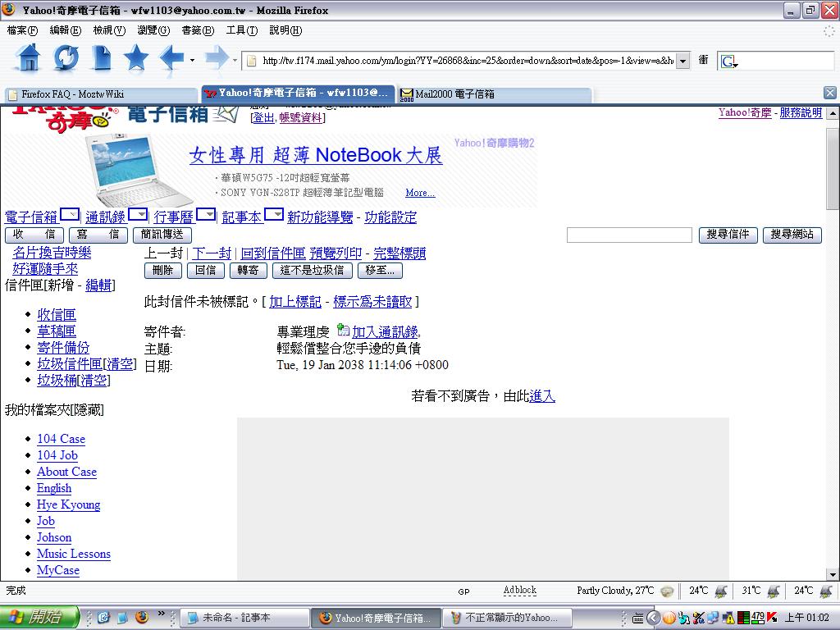
Task: Go back with the left arrow icon
Action: pos(172,58)
